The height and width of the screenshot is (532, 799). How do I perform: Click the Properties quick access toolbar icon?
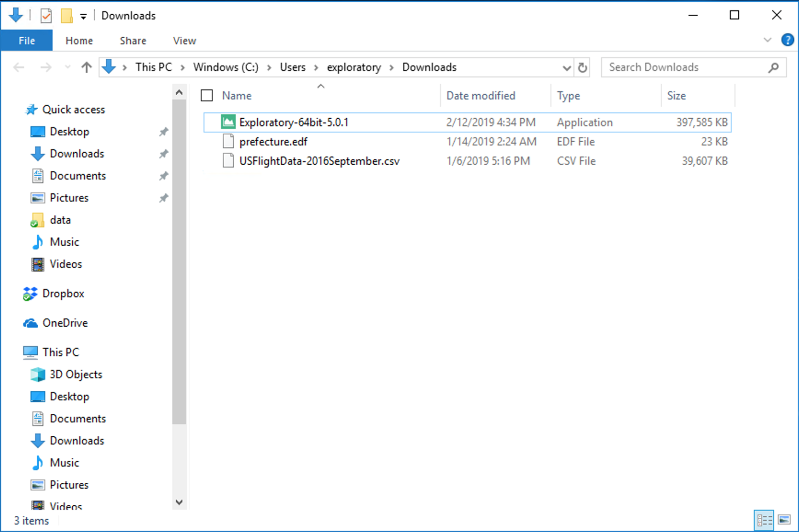tap(46, 16)
